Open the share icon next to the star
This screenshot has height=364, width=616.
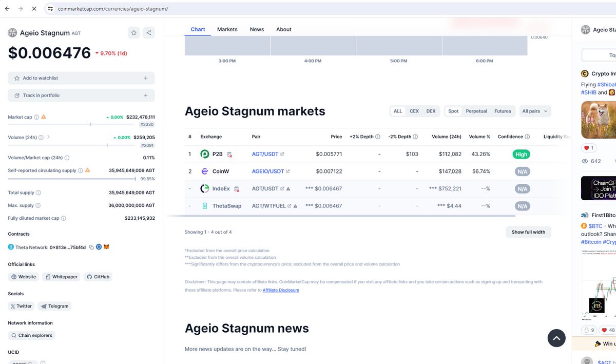149,32
